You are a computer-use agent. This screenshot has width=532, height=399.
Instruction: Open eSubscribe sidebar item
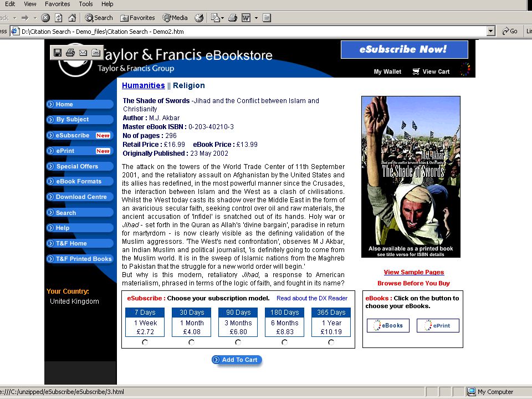click(80, 135)
